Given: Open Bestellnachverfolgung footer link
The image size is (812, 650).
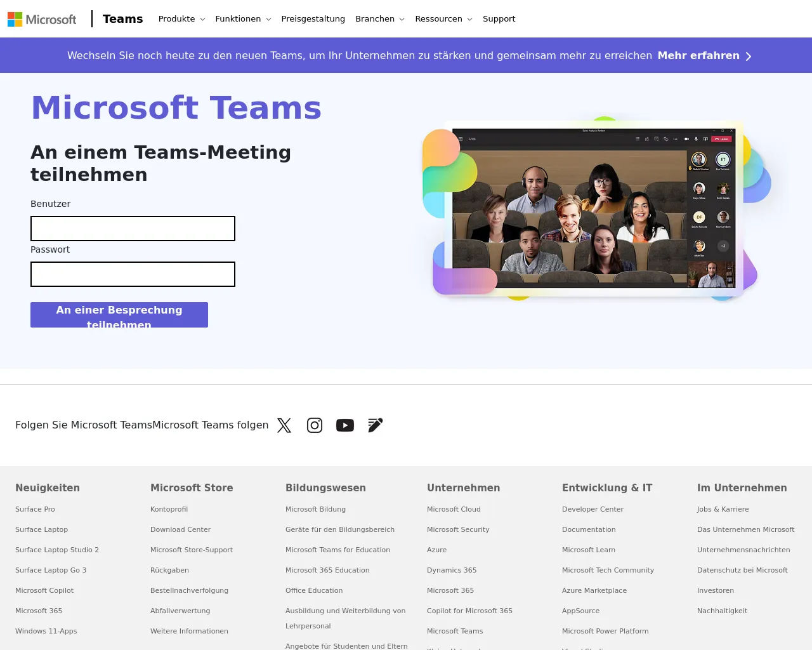Looking at the screenshot, I should click(190, 590).
